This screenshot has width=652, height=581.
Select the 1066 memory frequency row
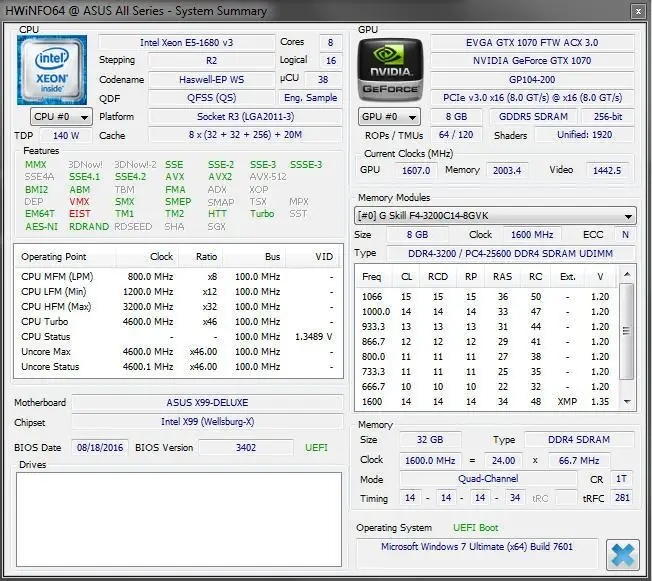tap(487, 297)
